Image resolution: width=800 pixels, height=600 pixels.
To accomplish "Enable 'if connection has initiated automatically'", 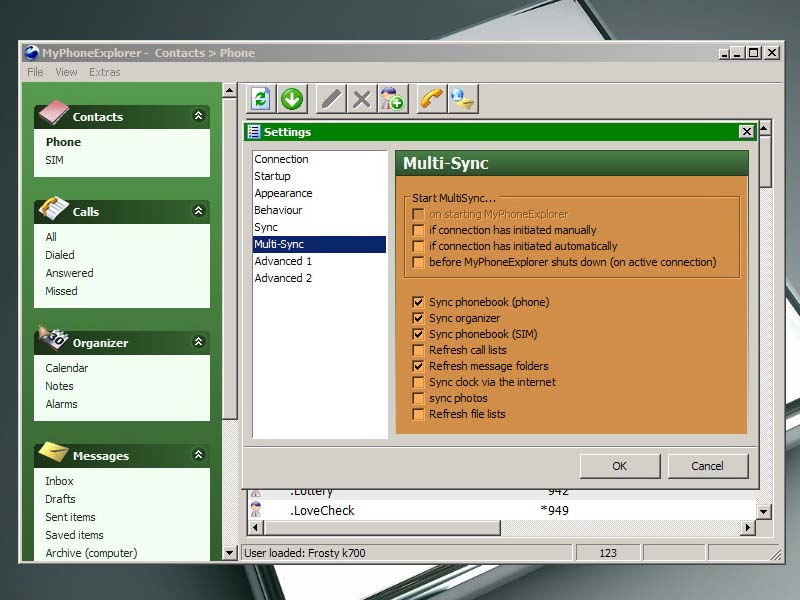I will tap(418, 246).
